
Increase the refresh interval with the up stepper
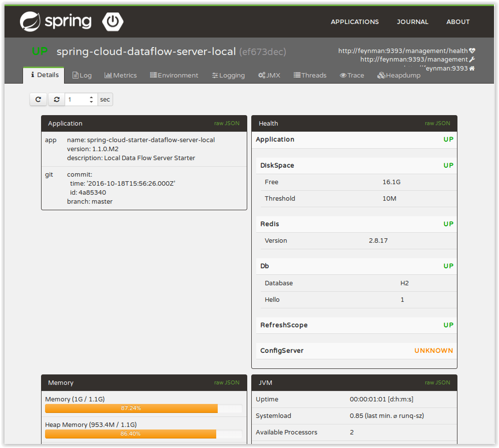[x=91, y=97]
